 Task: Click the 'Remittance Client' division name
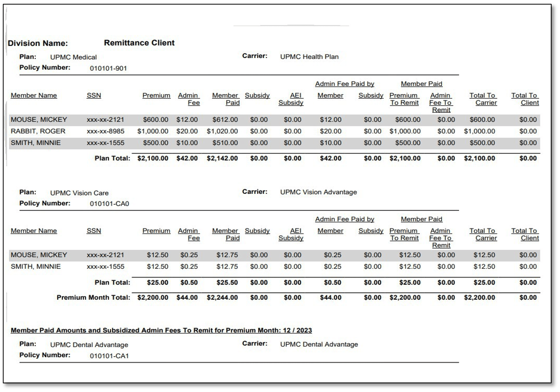tap(139, 43)
